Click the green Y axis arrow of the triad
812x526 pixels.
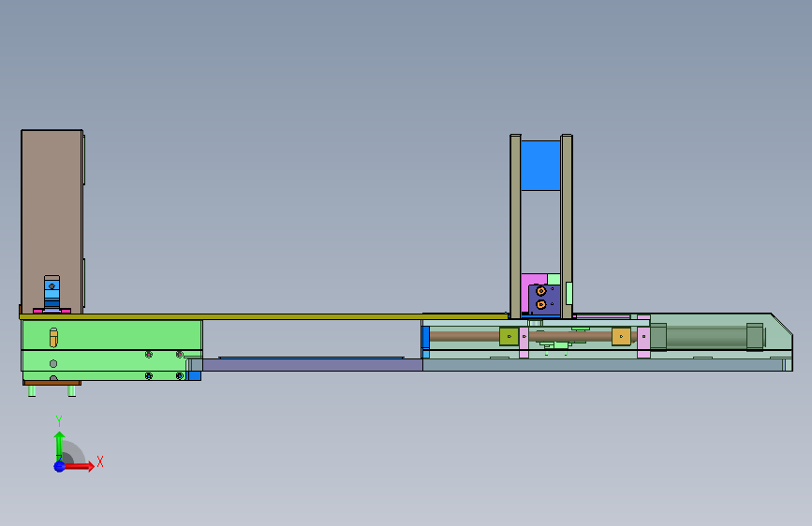[x=59, y=445]
